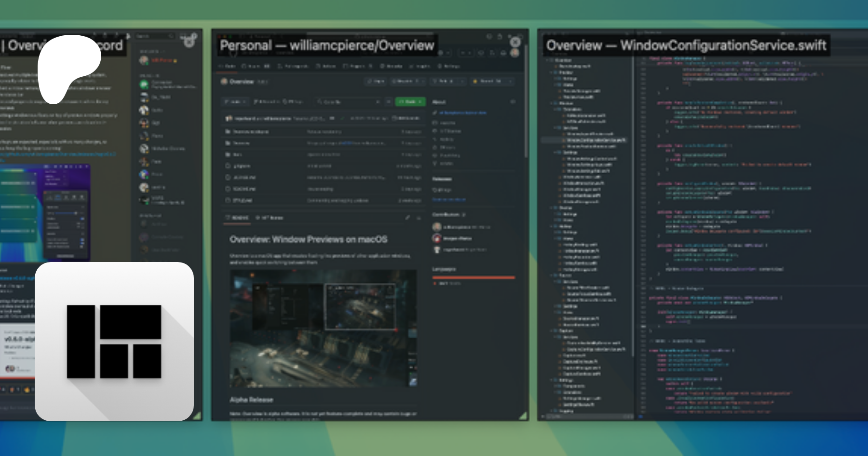This screenshot has height=456, width=868.
Task: Click the README edit pencil icon
Action: [x=407, y=218]
